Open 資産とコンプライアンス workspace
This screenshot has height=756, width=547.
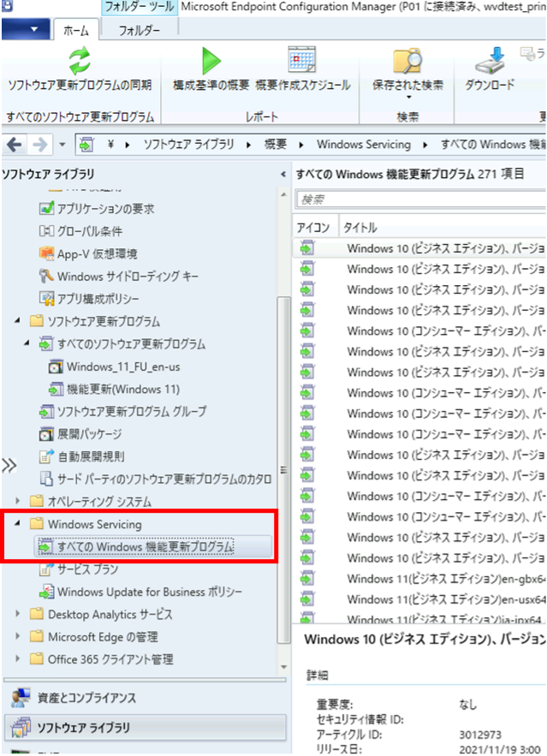coord(145,698)
